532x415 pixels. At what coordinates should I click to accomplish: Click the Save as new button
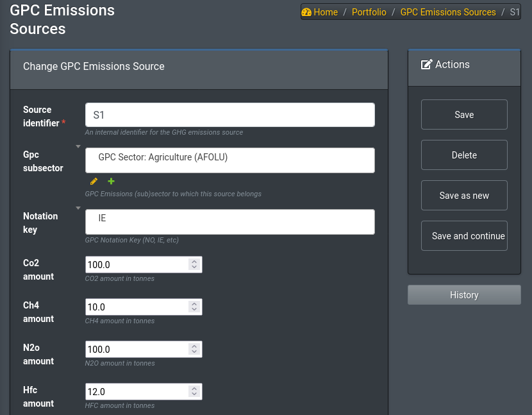click(464, 195)
